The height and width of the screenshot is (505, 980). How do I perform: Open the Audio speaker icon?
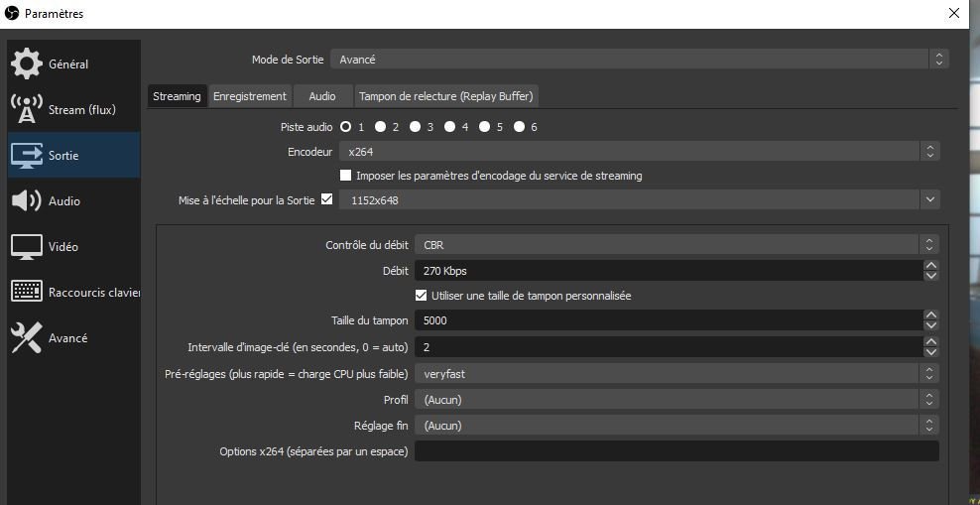point(27,200)
